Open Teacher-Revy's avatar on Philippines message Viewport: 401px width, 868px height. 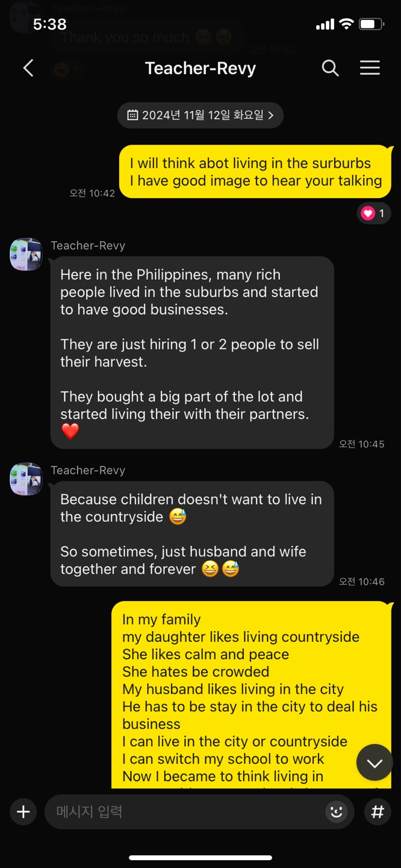[x=26, y=254]
